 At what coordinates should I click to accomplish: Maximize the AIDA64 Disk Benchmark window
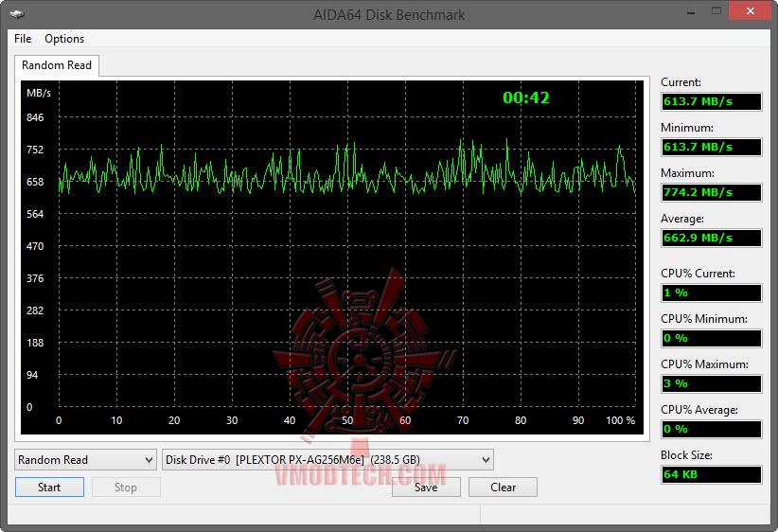pos(716,11)
